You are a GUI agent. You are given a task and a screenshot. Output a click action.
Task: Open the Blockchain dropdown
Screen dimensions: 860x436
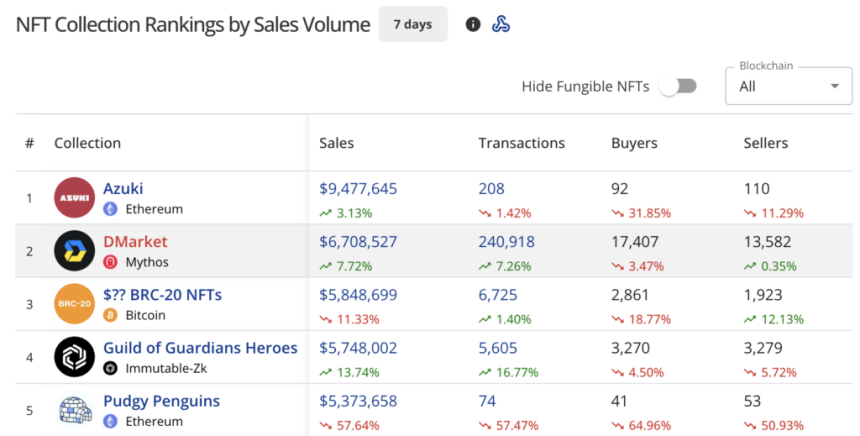pyautogui.click(x=788, y=86)
